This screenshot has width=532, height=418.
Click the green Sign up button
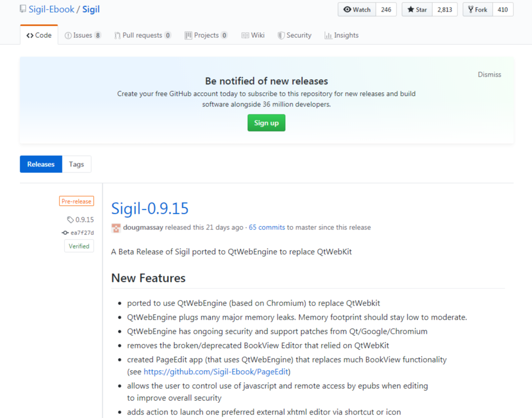(267, 123)
